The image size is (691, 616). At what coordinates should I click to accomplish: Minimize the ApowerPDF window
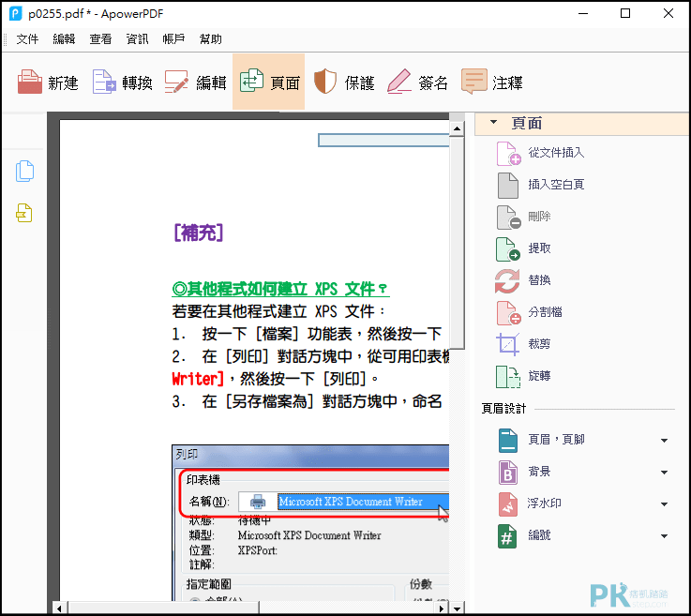[x=583, y=14]
